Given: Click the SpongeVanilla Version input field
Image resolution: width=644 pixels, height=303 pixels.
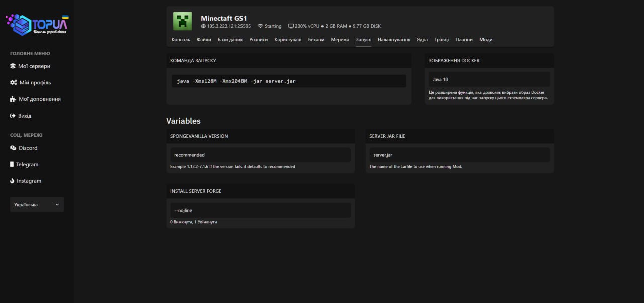Looking at the screenshot, I should 260,155.
